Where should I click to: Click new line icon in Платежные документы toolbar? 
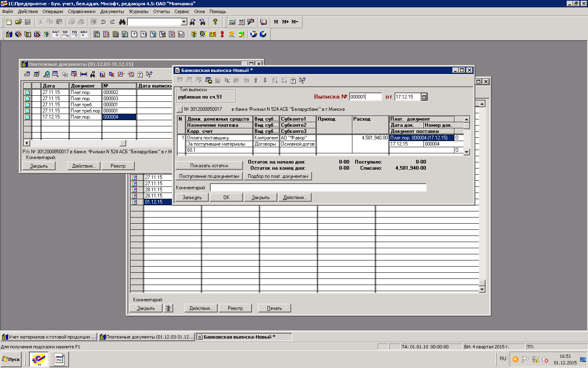(x=27, y=74)
